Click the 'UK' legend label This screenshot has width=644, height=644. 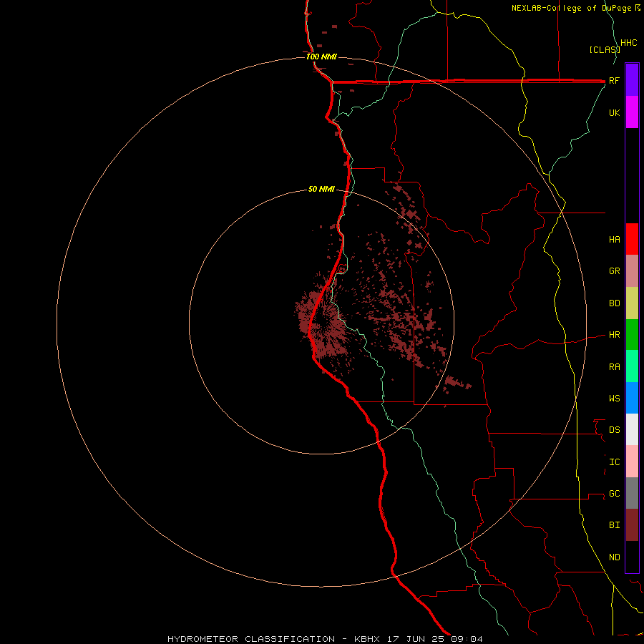tap(615, 113)
